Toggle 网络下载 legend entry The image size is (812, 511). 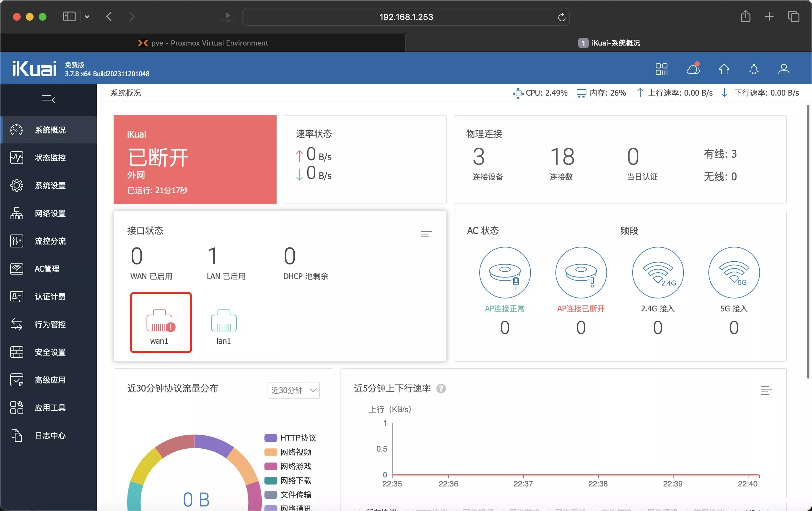288,480
